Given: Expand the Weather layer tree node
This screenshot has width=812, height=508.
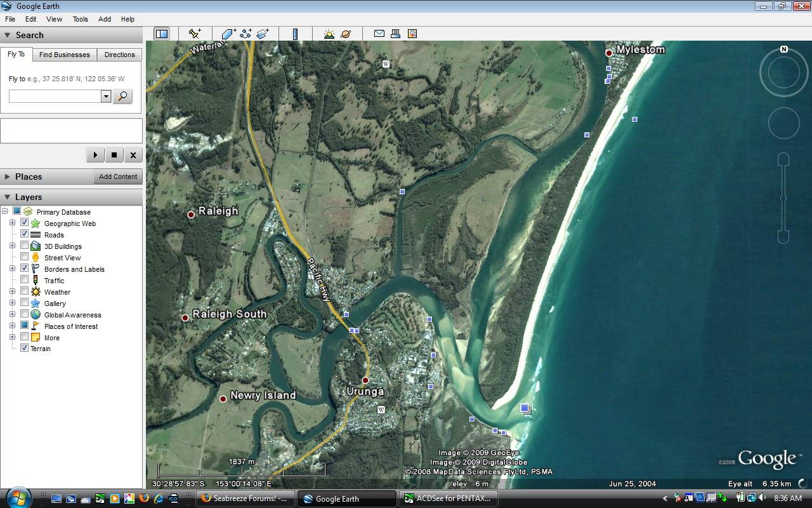Looking at the screenshot, I should (12, 291).
